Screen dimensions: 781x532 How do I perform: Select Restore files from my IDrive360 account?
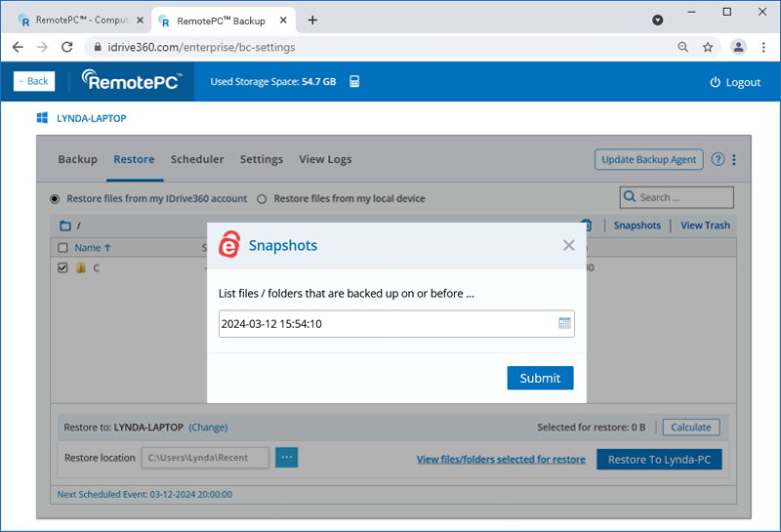[x=57, y=199]
